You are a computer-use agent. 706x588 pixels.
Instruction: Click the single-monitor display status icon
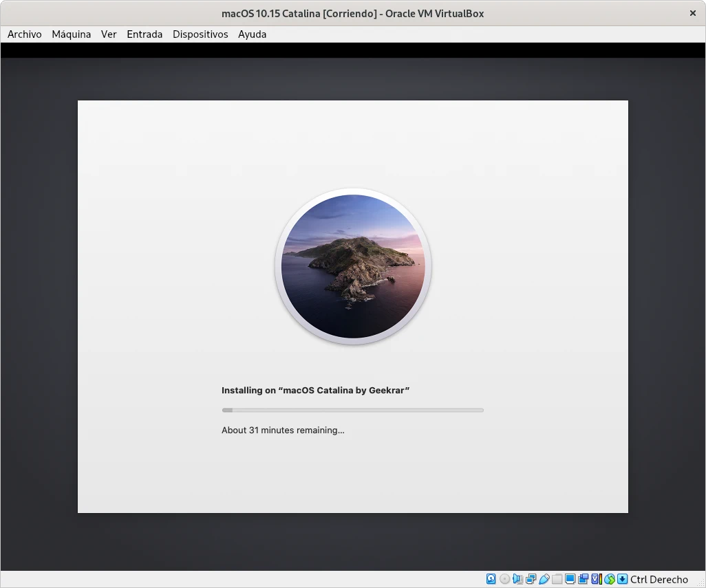click(x=570, y=579)
